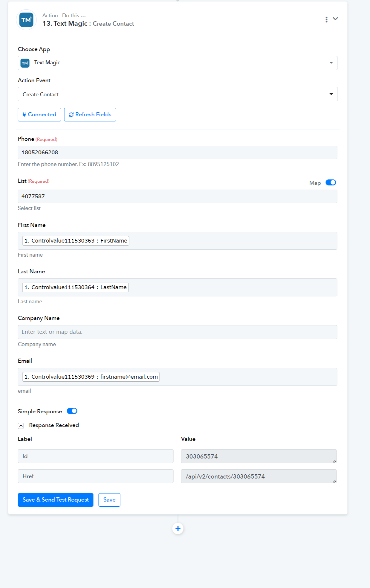This screenshot has height=588, width=370.
Task: Open the Action Event dropdown
Action: point(178,94)
